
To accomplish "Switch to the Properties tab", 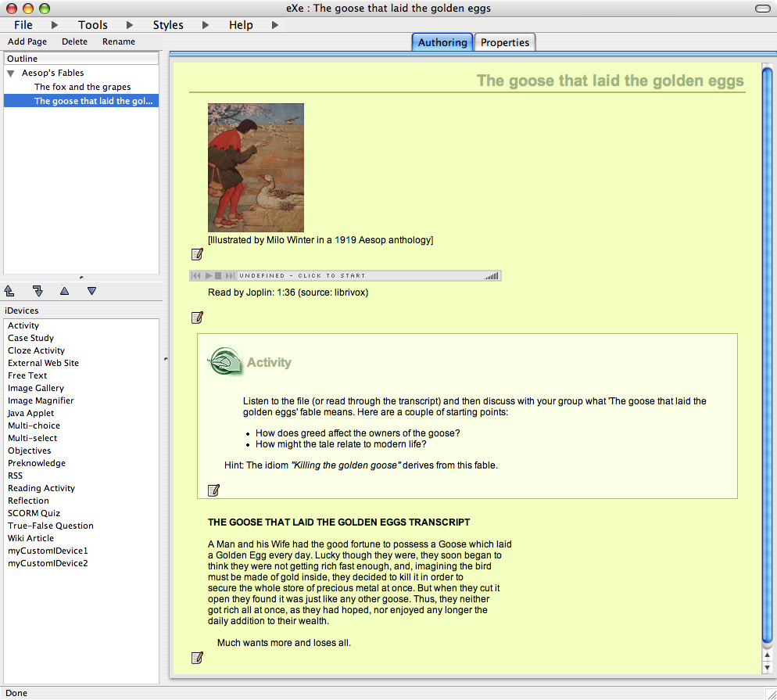I will coord(505,42).
